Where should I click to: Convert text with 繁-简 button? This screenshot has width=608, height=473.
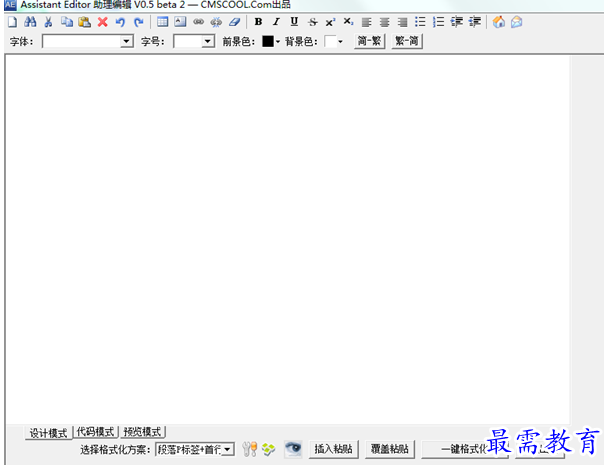point(407,41)
